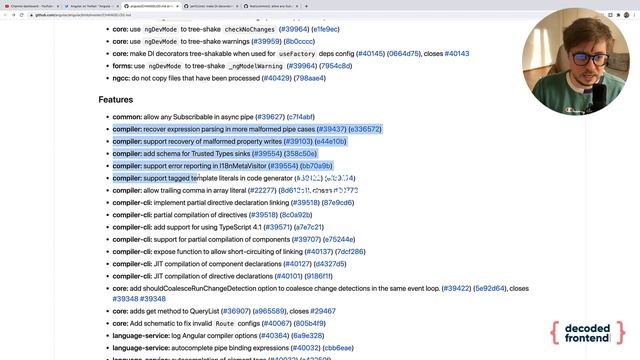The height and width of the screenshot is (360, 640).
Task: Open pull request #39103 for malformed property writes
Action: (x=298, y=141)
